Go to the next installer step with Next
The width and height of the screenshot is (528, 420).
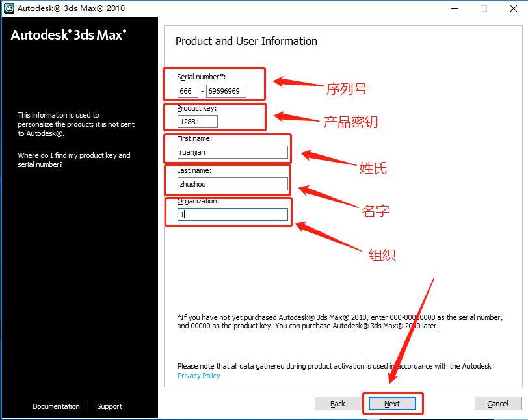(392, 404)
